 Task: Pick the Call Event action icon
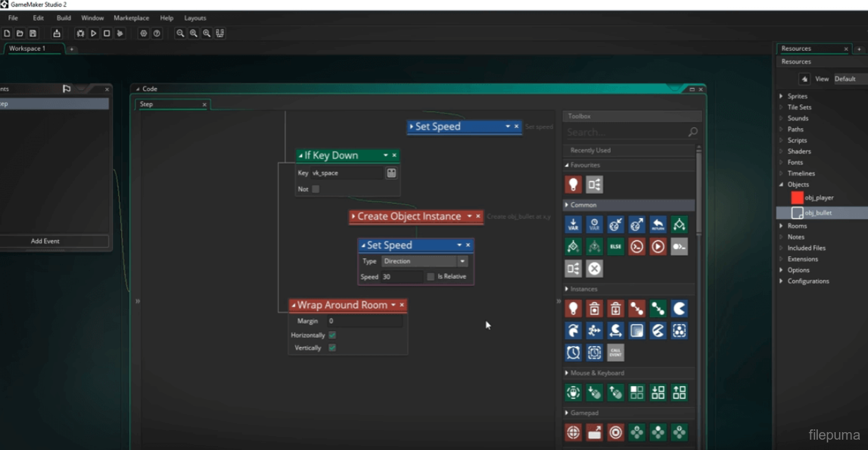pos(616,352)
